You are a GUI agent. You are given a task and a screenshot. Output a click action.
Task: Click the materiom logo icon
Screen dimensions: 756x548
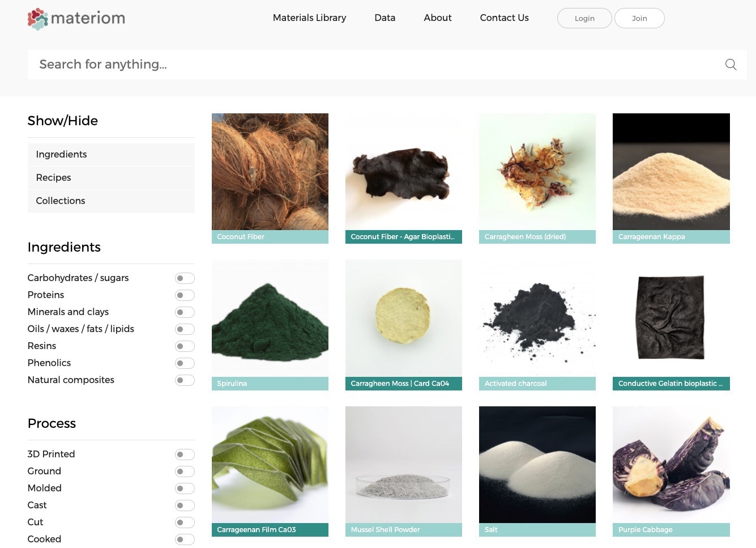[38, 19]
